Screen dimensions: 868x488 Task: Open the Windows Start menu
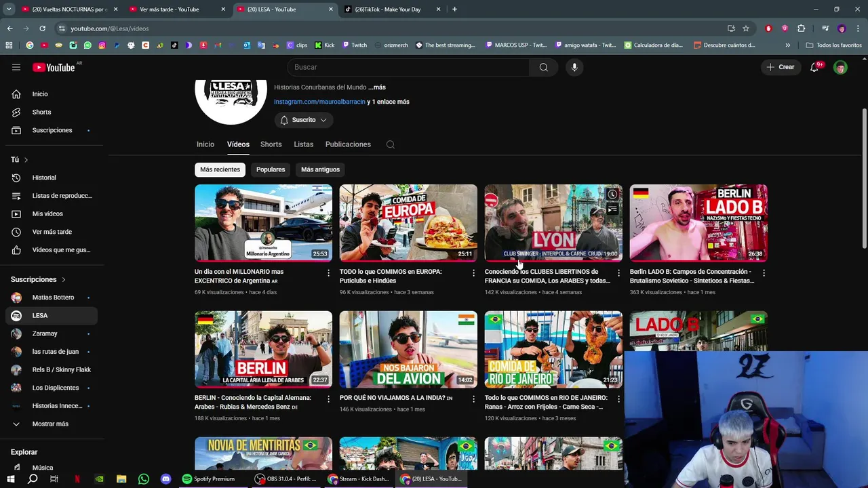pyautogui.click(x=10, y=479)
